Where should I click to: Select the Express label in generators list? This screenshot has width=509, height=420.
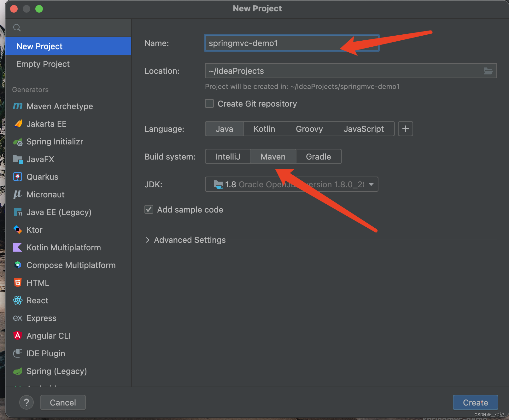tap(41, 318)
